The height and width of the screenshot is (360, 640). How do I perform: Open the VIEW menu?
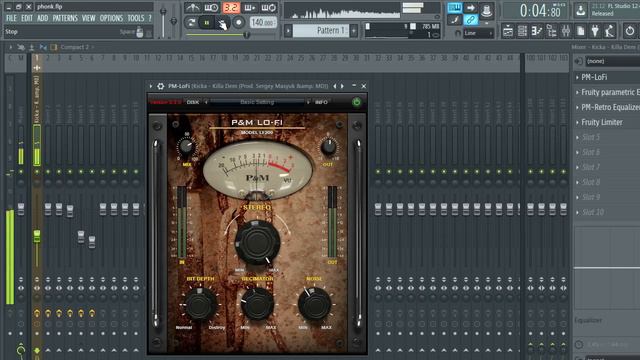(88, 18)
